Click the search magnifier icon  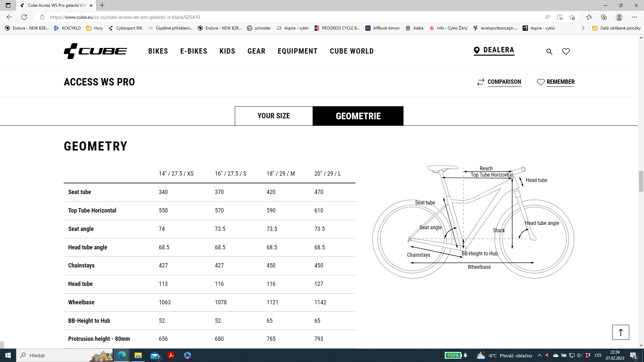click(549, 51)
